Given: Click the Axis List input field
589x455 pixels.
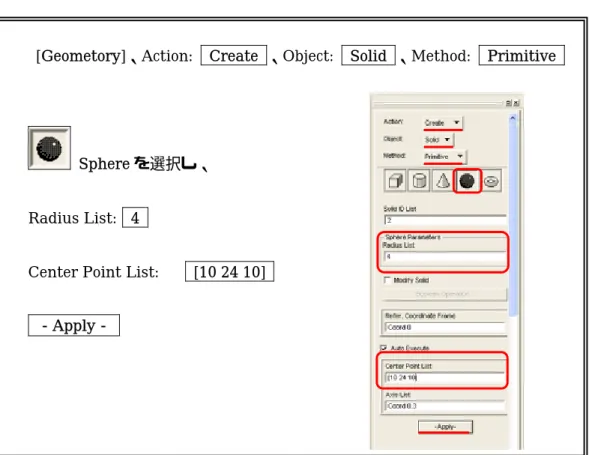Looking at the screenshot, I should (445, 406).
